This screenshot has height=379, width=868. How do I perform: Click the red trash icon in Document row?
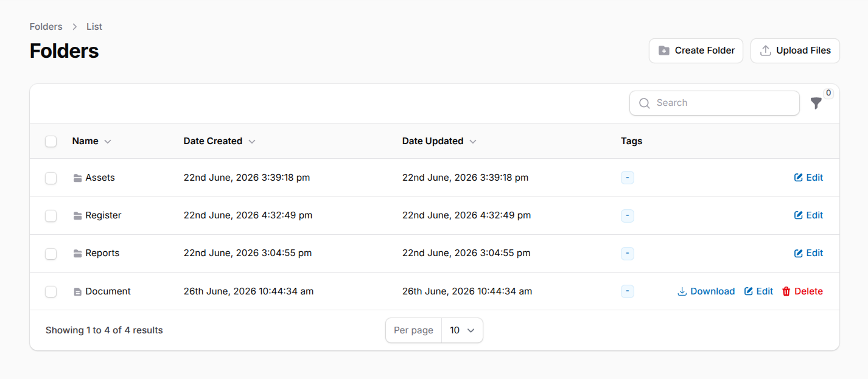(786, 291)
